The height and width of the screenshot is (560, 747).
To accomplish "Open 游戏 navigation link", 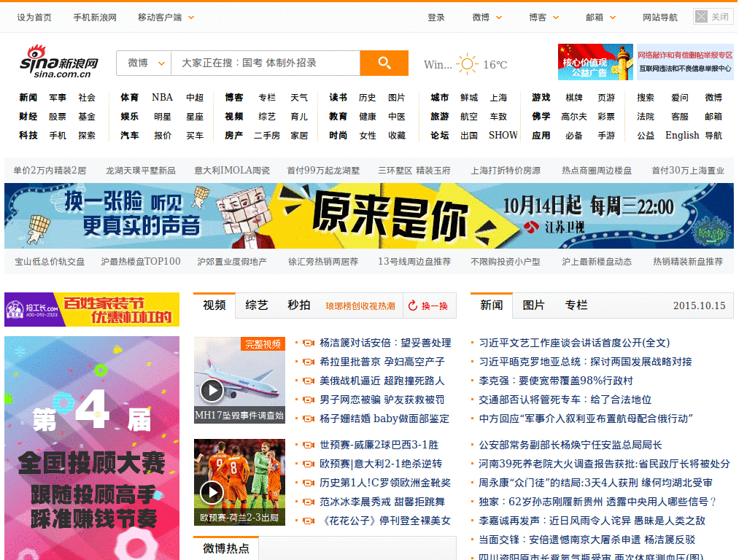I will pos(541,98).
